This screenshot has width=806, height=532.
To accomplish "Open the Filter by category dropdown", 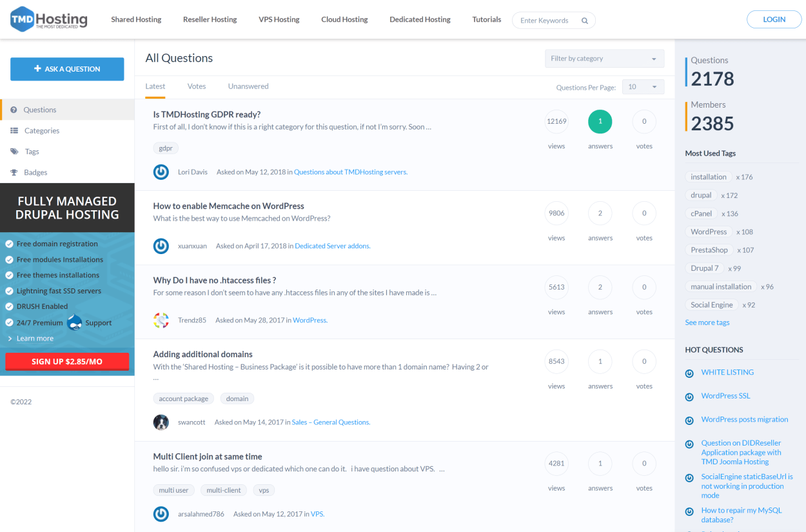I will point(604,59).
